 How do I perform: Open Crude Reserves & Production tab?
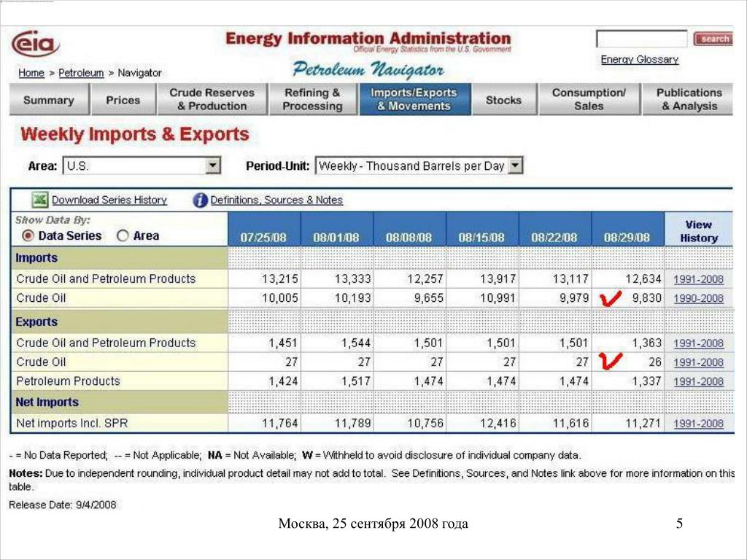(x=212, y=99)
